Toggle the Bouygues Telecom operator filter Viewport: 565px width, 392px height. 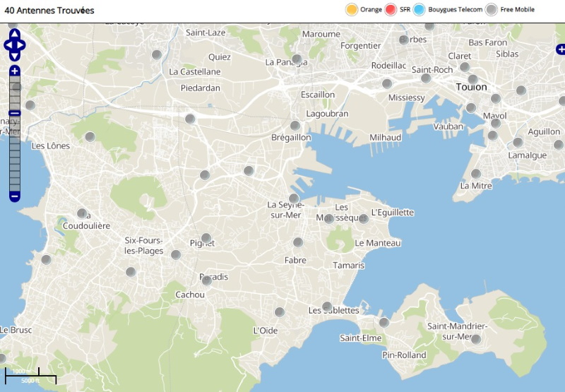(420, 9)
